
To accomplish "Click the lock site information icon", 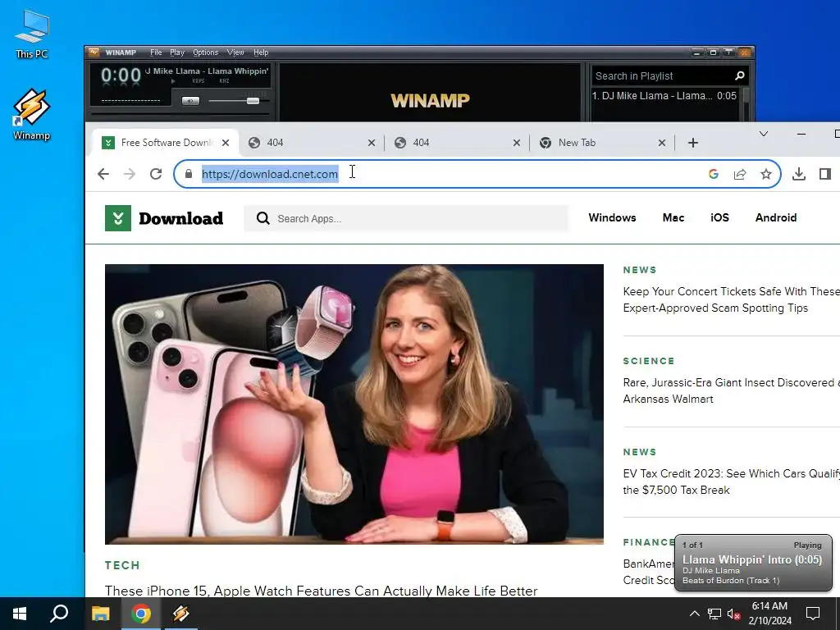I will coord(188,174).
